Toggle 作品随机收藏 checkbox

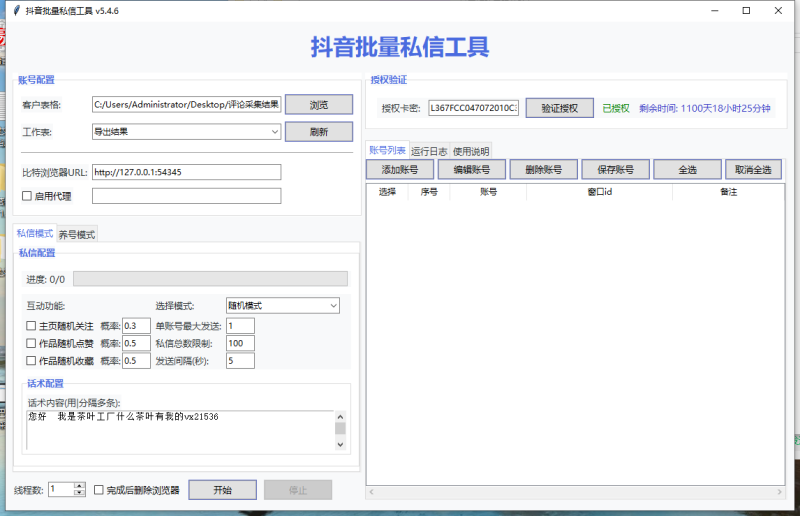tap(31, 360)
